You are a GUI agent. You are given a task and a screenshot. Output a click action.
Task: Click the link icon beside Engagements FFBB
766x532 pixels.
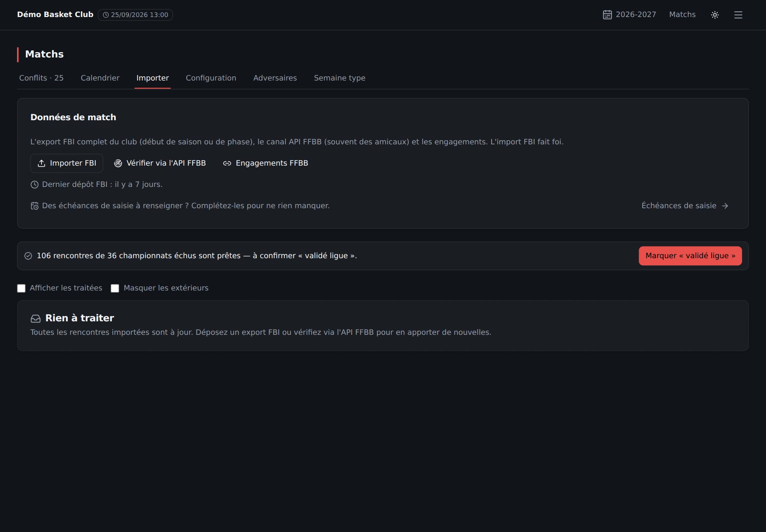[x=227, y=163]
